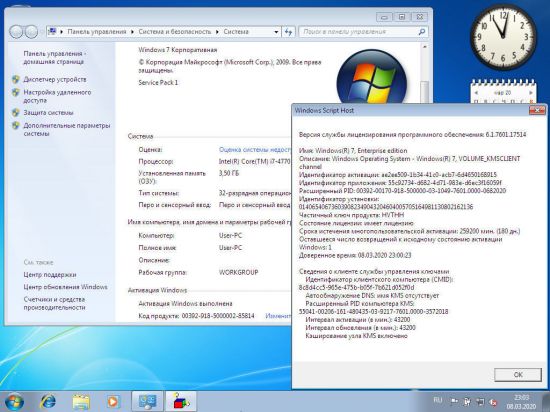Image resolution: width=550 pixels, height=412 pixels.
Task: Click Код продукта value 00392-918-5000002-85814
Action: (218, 316)
